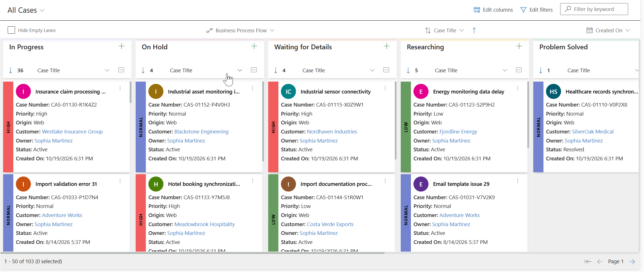The image size is (644, 272).
Task: Click the In Progress lane vertical scrollbar
Action: (130, 92)
